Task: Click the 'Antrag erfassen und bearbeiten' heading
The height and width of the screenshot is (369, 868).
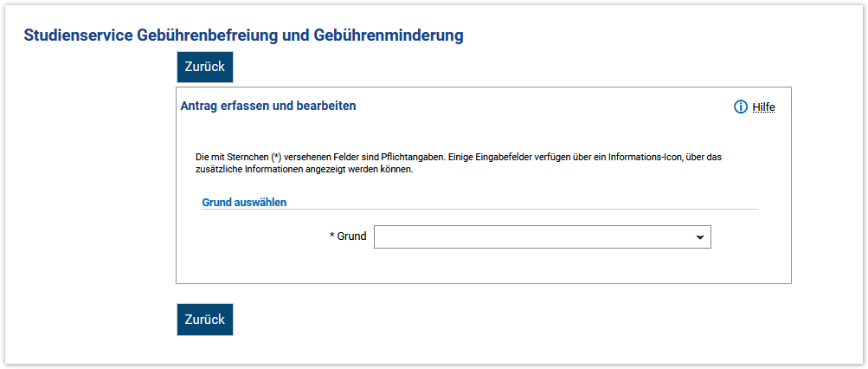Action: [x=268, y=106]
